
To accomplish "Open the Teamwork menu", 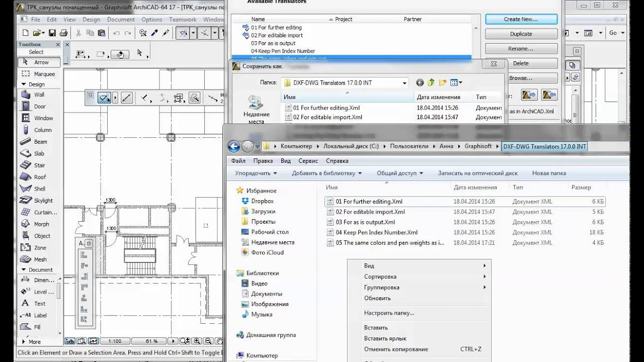I will tap(183, 20).
